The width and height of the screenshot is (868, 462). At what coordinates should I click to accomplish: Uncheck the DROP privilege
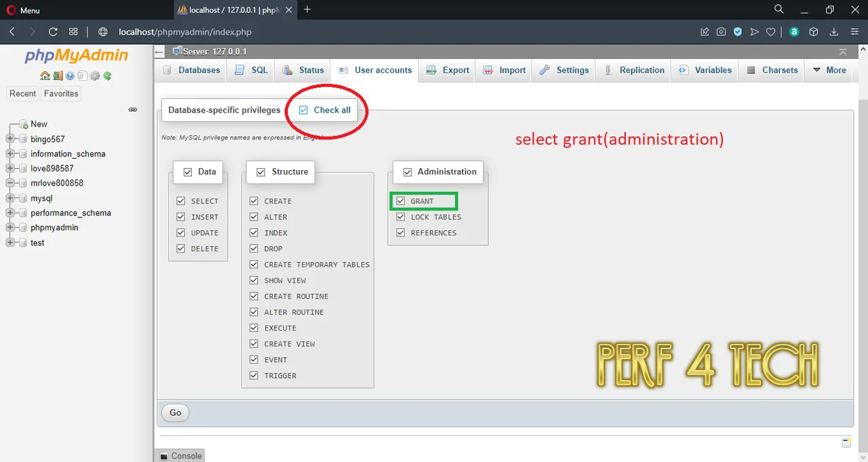254,249
